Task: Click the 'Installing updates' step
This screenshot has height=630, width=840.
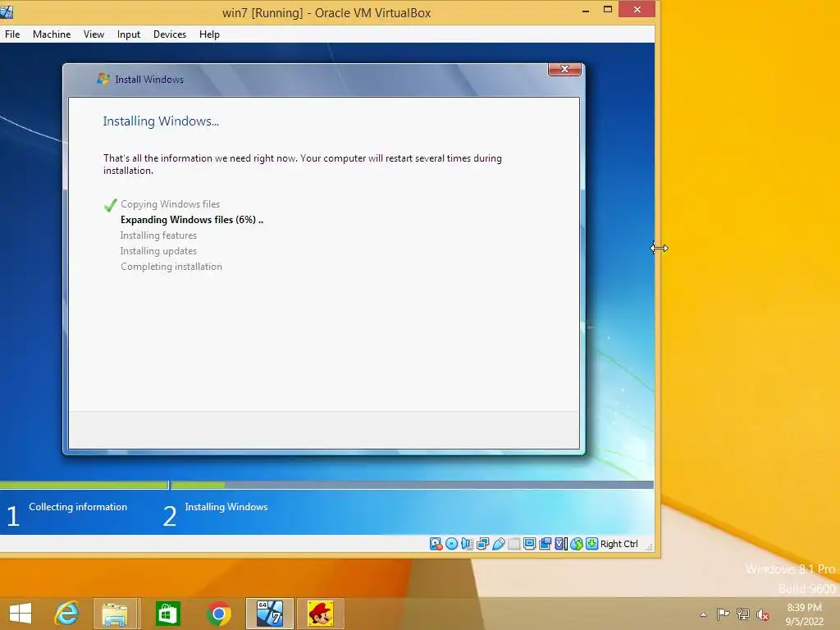Action: [158, 251]
